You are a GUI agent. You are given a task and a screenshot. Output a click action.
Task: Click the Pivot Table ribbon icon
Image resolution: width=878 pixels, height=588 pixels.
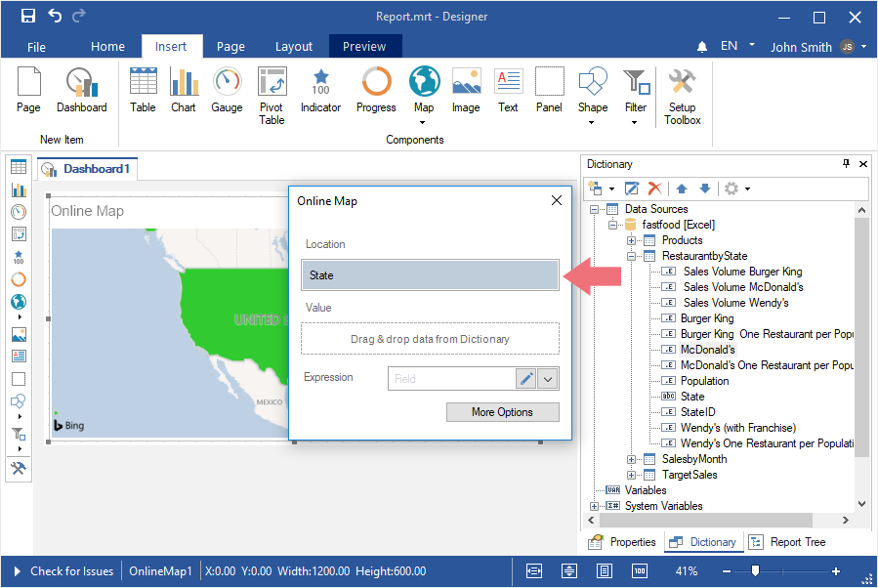click(272, 95)
